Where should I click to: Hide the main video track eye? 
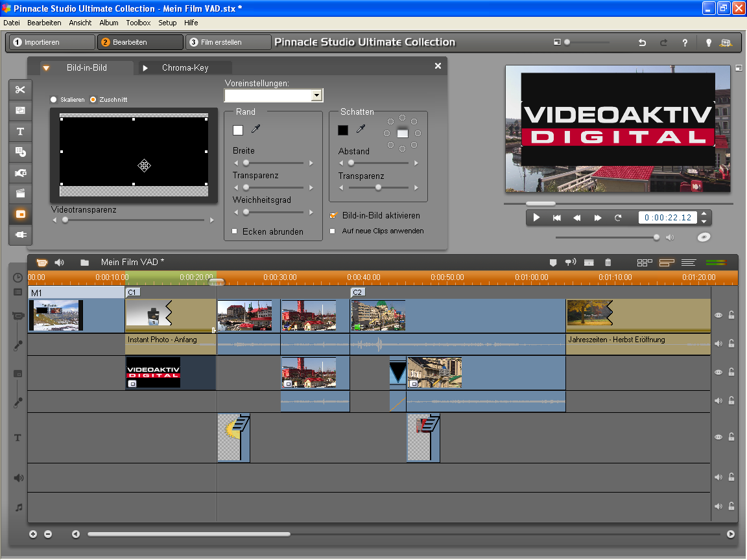coord(718,315)
